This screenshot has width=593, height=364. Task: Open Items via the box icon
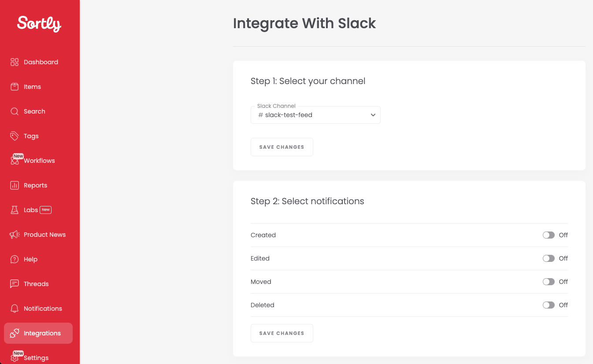click(x=15, y=87)
